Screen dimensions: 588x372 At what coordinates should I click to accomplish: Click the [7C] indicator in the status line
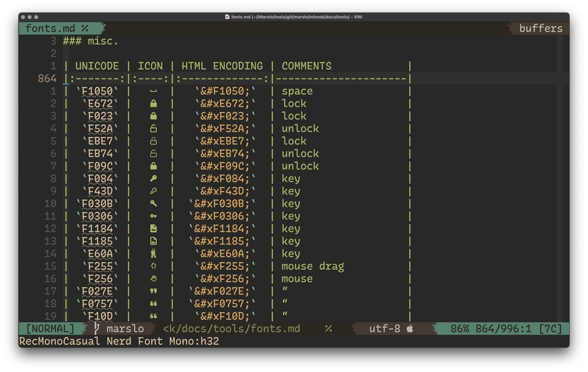click(x=550, y=329)
